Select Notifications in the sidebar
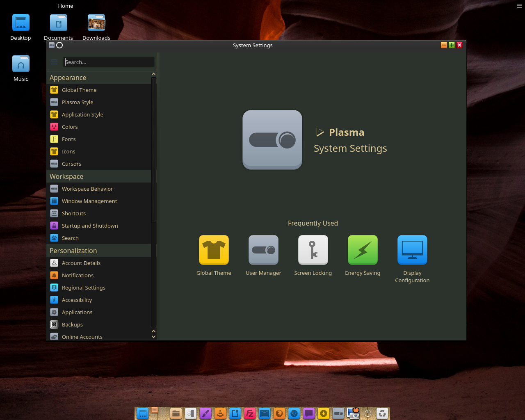 [99, 275]
